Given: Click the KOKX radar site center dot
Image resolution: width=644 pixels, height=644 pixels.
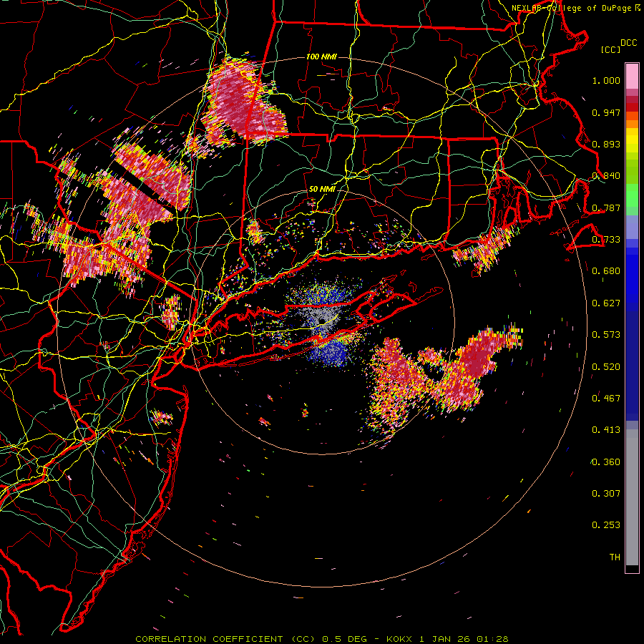Looking at the screenshot, I should tap(322, 321).
